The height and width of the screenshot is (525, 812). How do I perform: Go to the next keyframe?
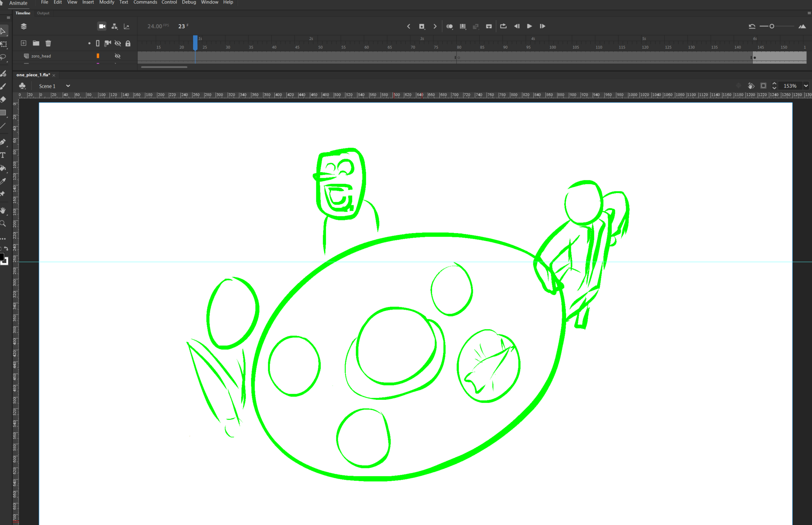click(x=435, y=26)
